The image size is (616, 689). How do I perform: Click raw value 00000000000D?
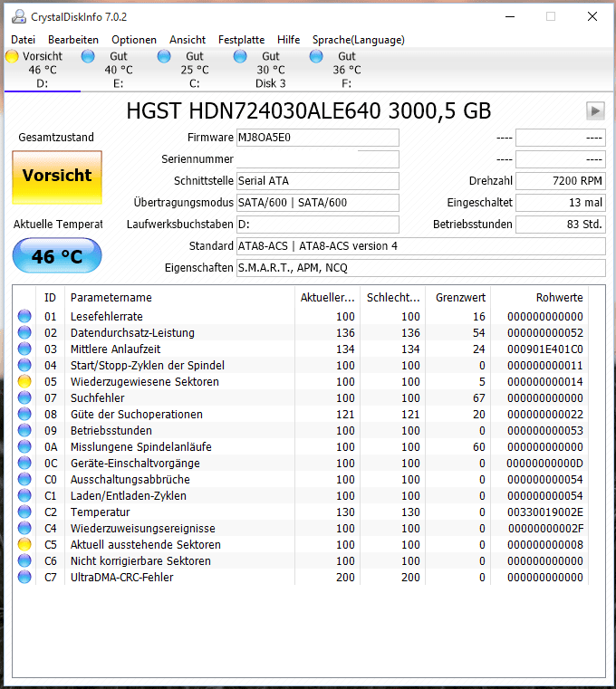544,464
